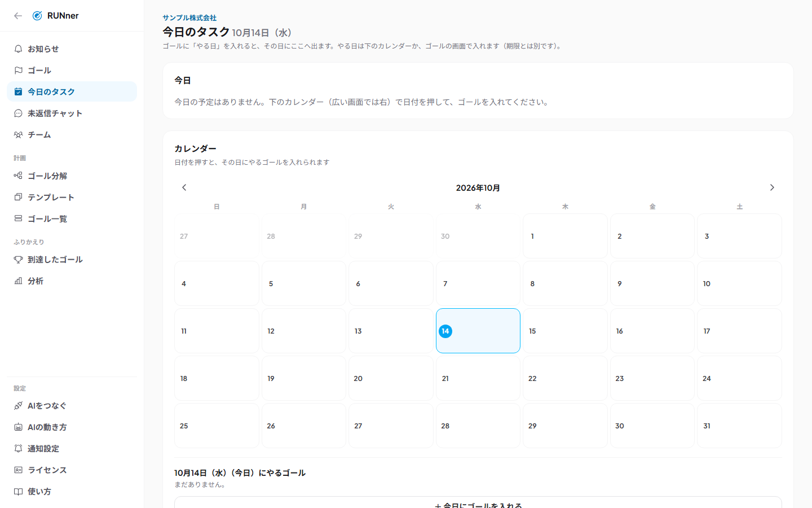Screen dimensions: 812x508
Task: Click the tree icon for ゴール分解
Action: pos(18,176)
